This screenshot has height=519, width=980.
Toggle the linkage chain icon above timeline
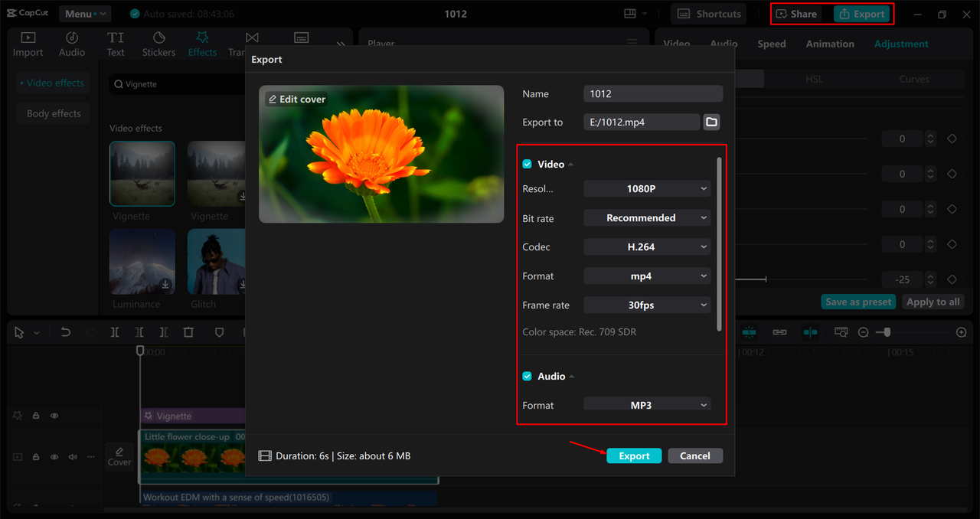[779, 332]
